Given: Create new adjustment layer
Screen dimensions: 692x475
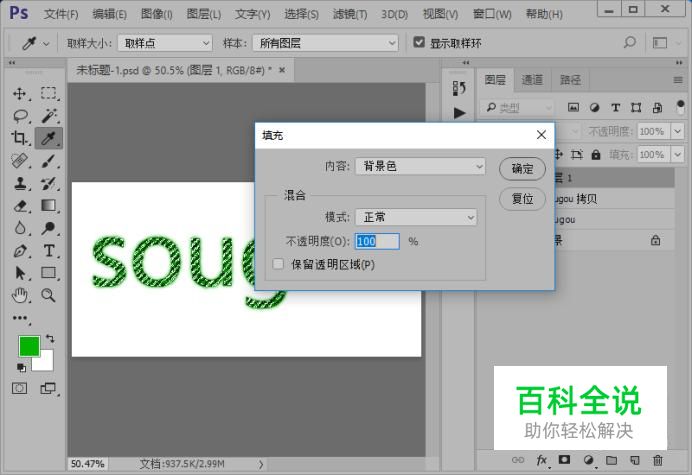Looking at the screenshot, I should coord(588,460).
